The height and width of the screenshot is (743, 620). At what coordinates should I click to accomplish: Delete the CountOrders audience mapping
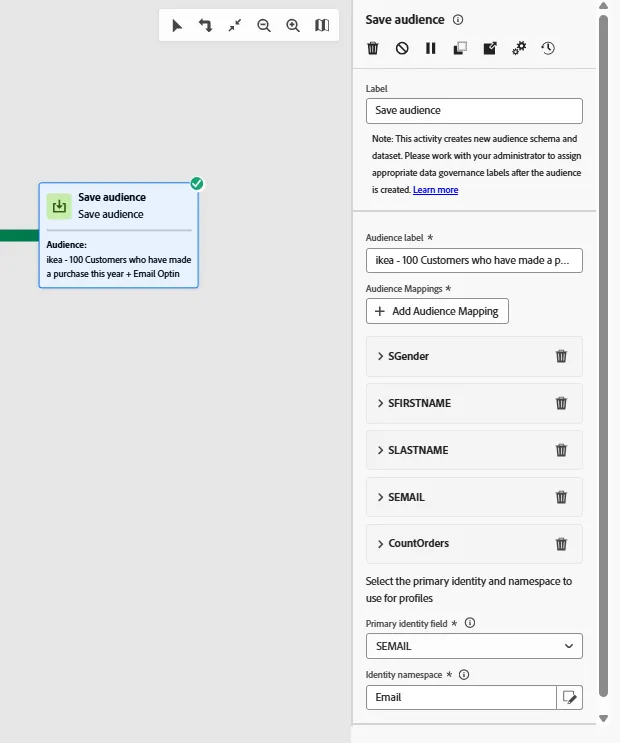(561, 544)
